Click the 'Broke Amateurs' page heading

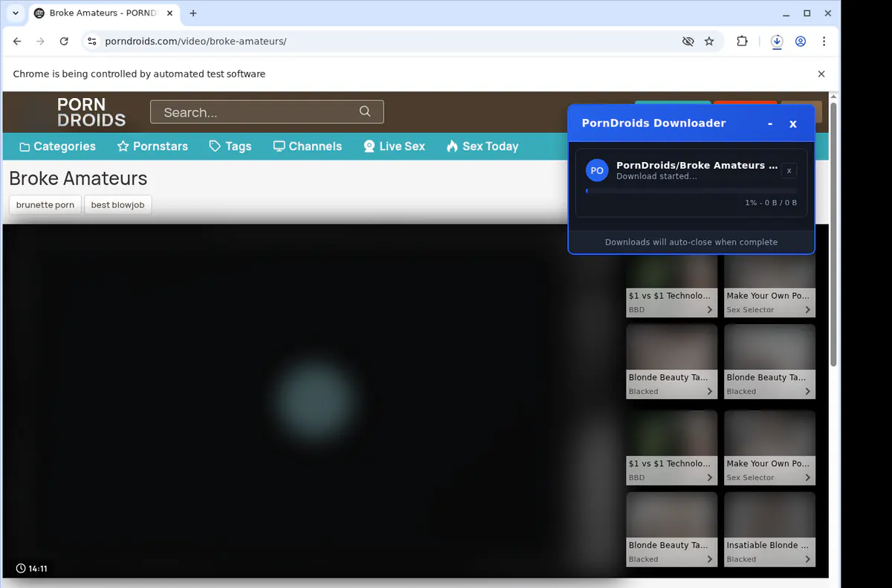pos(78,178)
